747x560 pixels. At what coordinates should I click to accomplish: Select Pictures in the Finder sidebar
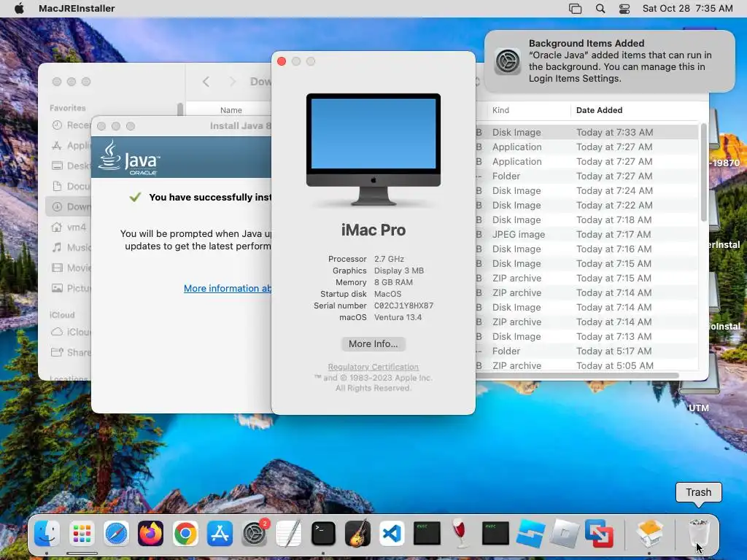point(71,288)
